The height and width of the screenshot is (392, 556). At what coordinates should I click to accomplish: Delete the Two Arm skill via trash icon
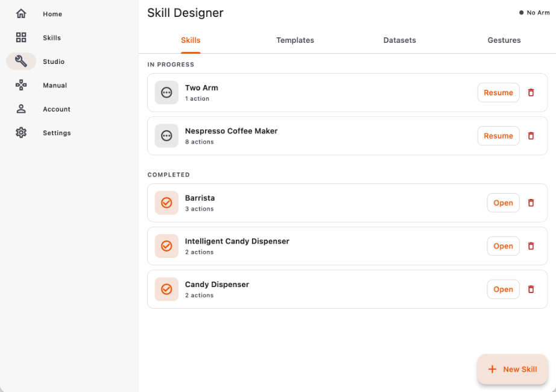tap(531, 93)
